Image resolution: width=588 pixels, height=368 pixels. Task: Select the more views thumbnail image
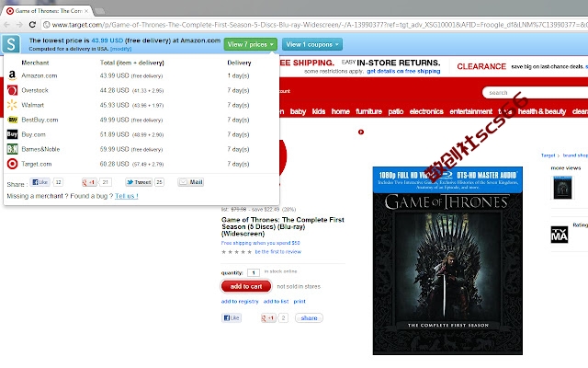[562, 188]
